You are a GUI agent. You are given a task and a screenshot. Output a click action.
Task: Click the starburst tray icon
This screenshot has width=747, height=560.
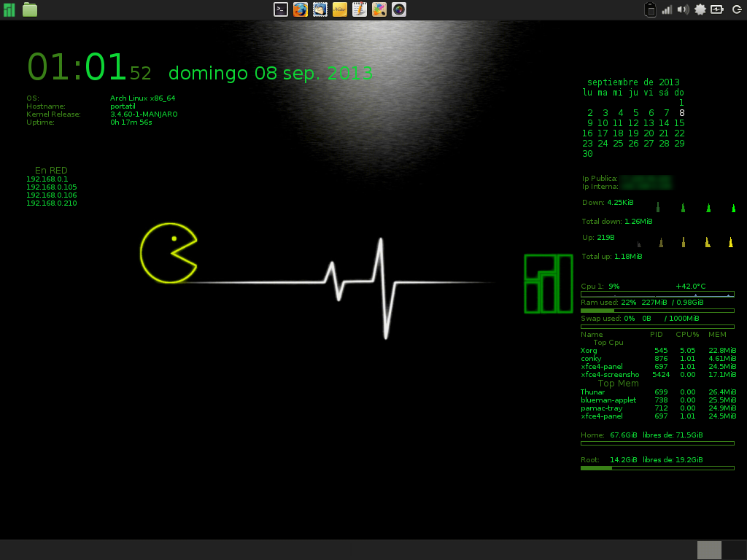(700, 9)
